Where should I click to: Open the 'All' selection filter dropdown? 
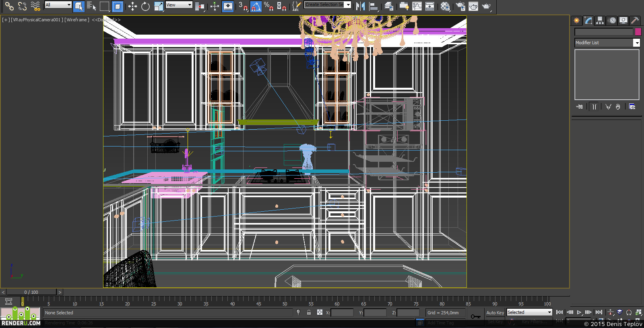(58, 5)
